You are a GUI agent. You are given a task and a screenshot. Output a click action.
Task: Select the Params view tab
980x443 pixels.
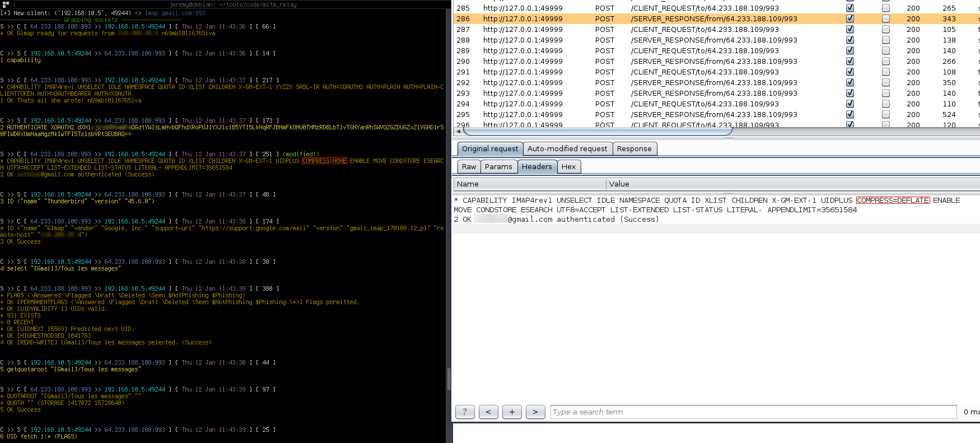coord(498,167)
